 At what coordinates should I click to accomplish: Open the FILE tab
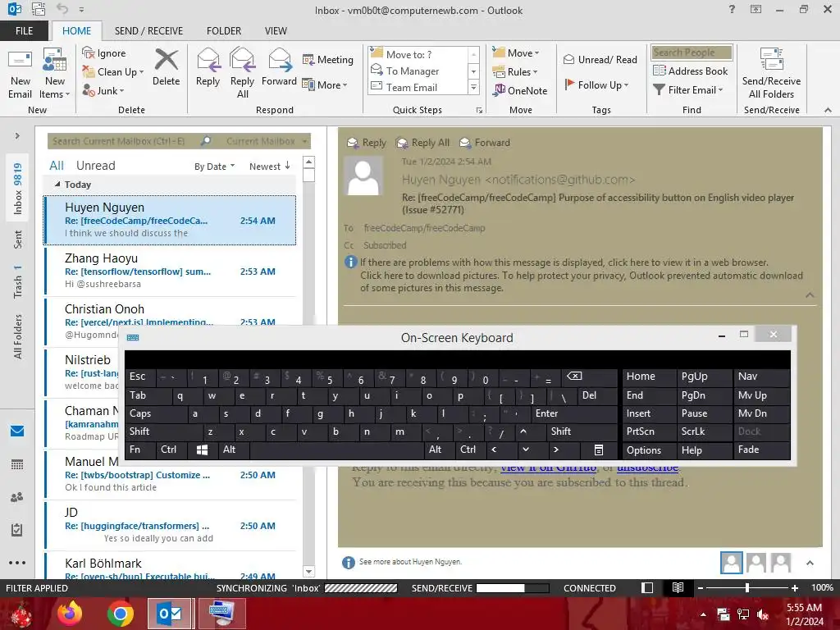[x=24, y=31]
